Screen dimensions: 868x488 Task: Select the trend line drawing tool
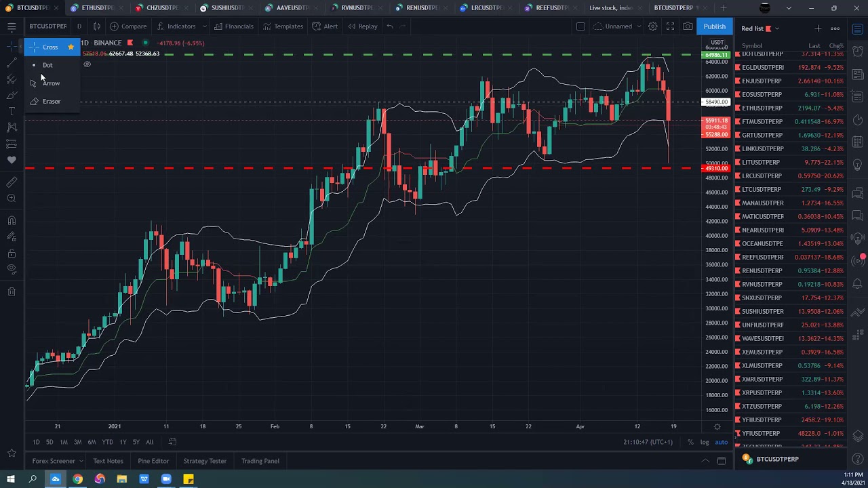coord(12,62)
